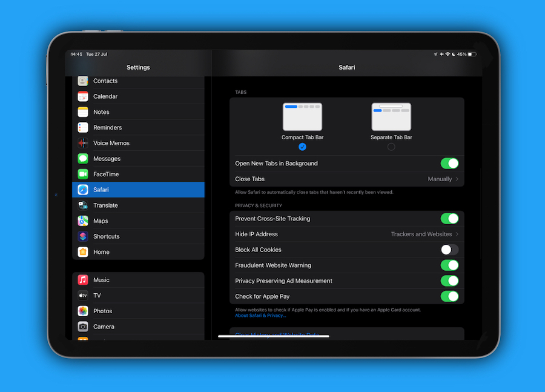Tap the Settings title in sidebar header

(x=138, y=67)
